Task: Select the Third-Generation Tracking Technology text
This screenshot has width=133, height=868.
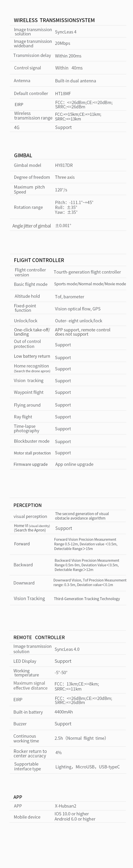Action: click(87, 599)
